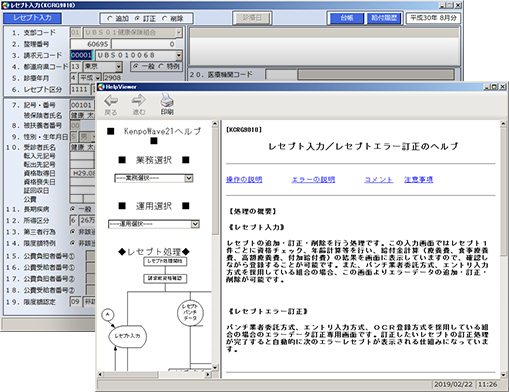Viewport: 509px width, 392px height.
Task: Choose the 一般 radio option for prefecture code
Action: click(136, 66)
